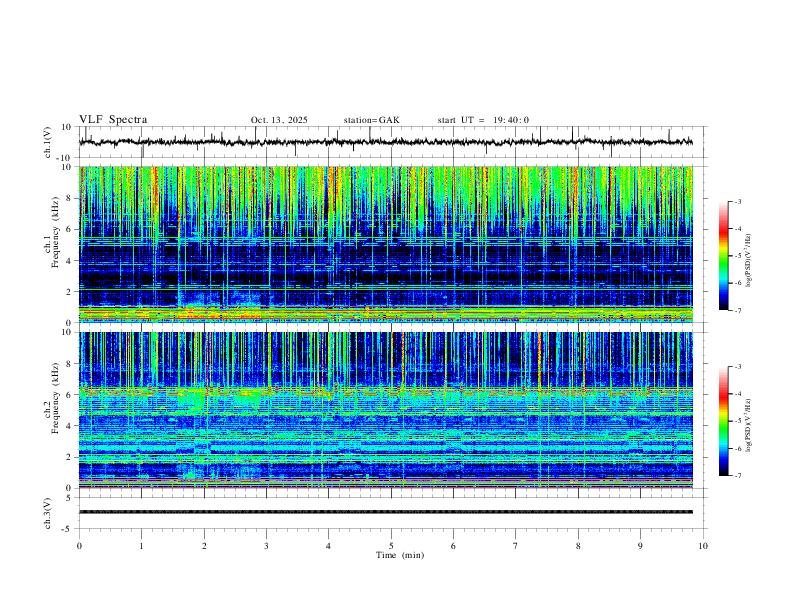Click the "Time (min)" axis label

point(400,555)
